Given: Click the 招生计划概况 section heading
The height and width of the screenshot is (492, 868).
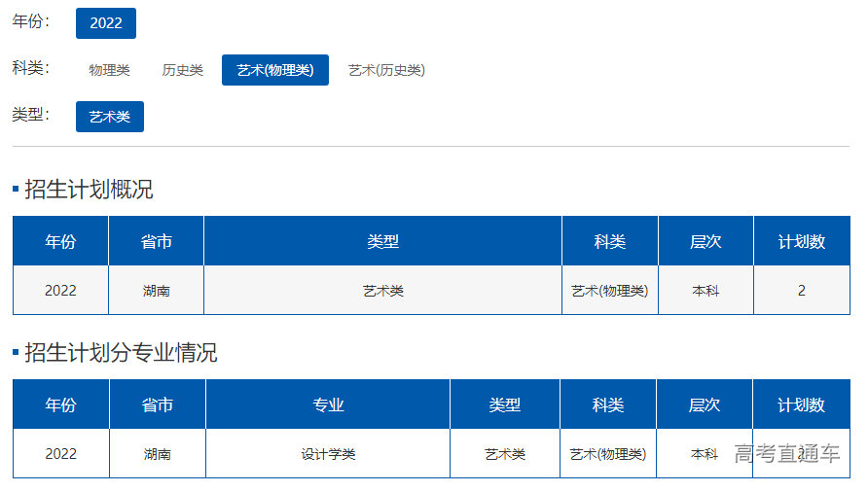Looking at the screenshot, I should point(89,190).
